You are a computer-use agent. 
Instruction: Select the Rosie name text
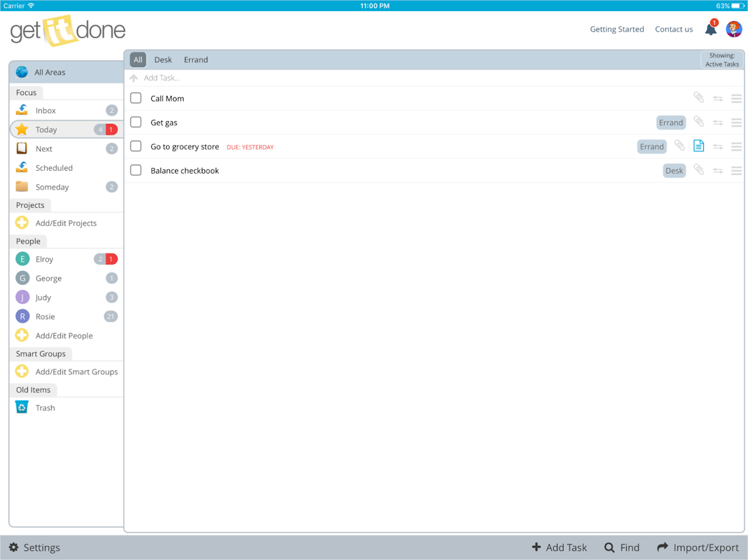tap(46, 316)
